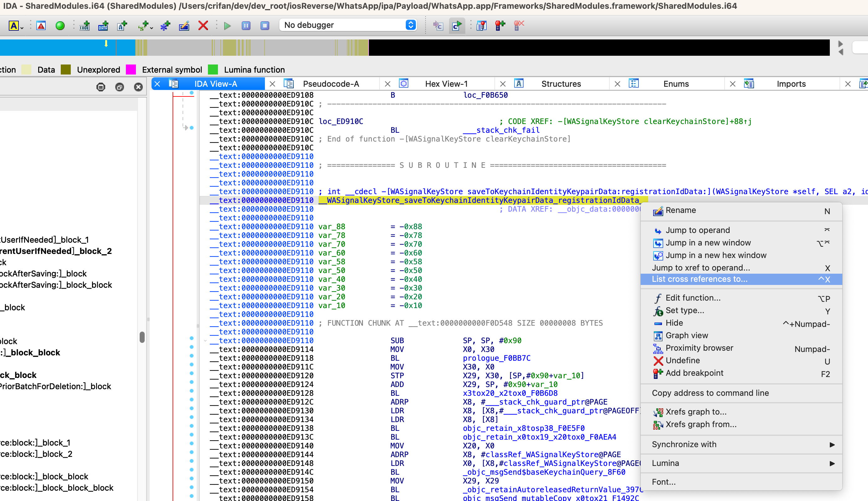This screenshot has width=868, height=501.
Task: Choose Rename in context menu
Action: tap(741, 211)
